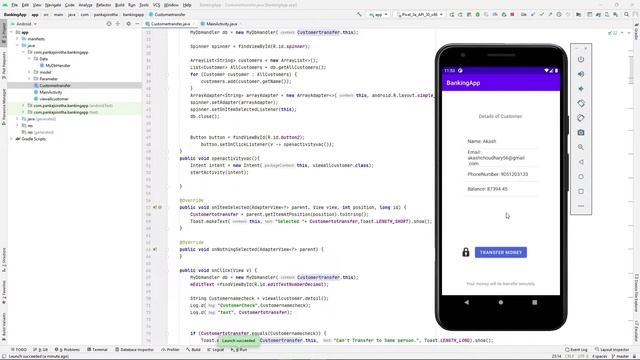This screenshot has width=640, height=360.
Task: Click the red stop app icon
Action: pyautogui.click(x=512, y=15)
